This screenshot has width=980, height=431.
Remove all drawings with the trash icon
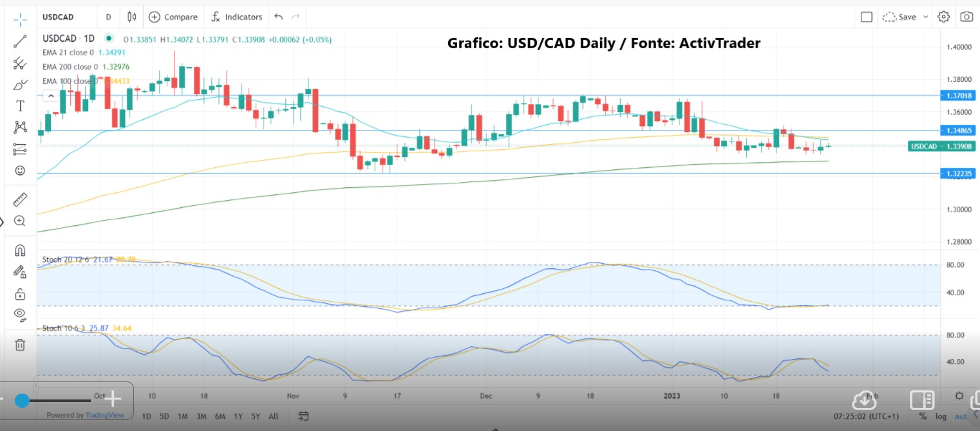pos(19,345)
